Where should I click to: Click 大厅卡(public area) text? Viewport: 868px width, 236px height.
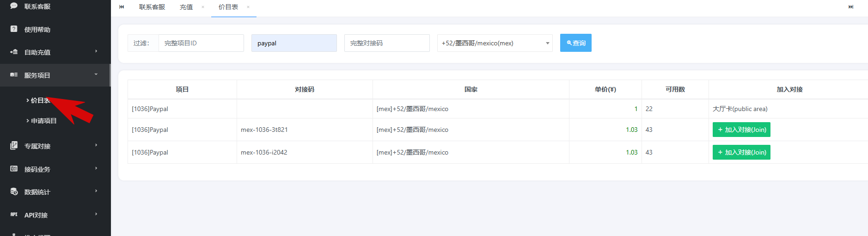click(x=740, y=109)
